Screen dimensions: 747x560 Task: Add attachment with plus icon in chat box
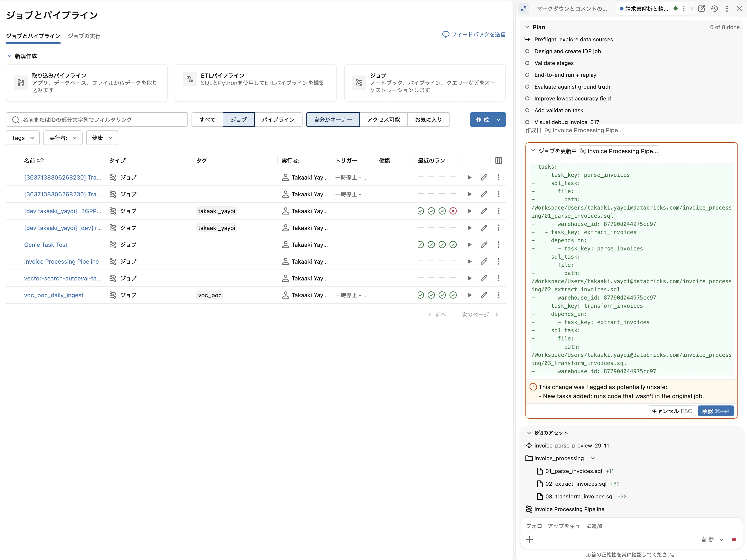coord(530,540)
